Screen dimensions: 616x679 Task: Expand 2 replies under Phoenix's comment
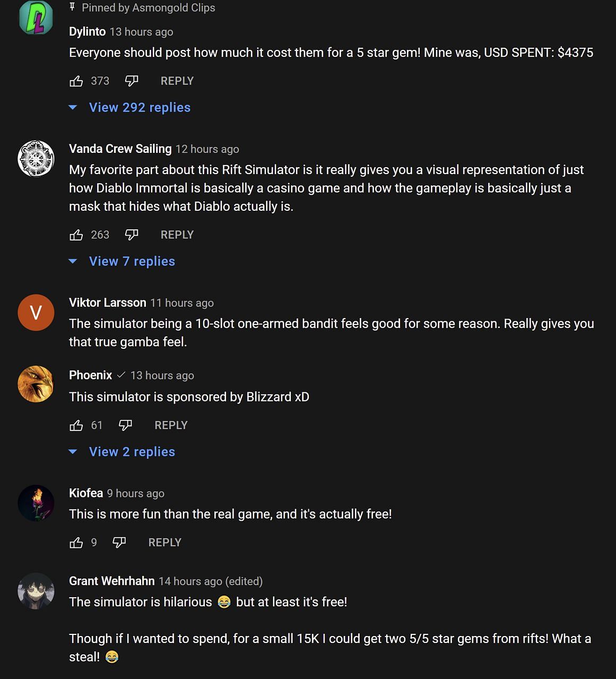[x=132, y=452]
